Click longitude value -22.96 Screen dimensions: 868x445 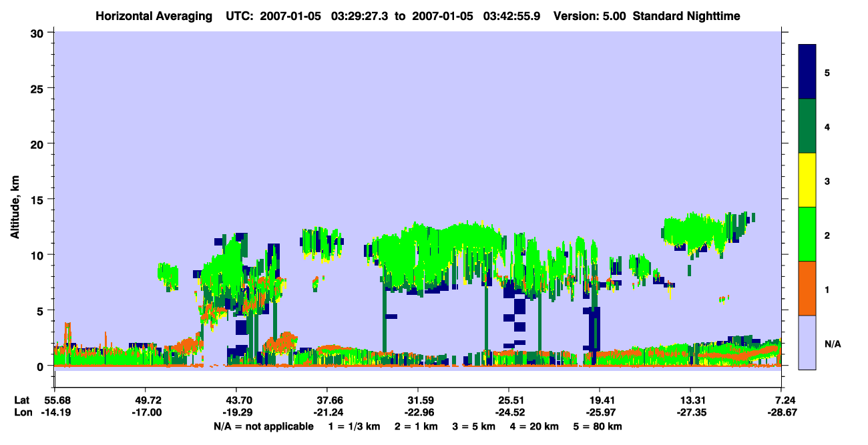[x=418, y=413]
